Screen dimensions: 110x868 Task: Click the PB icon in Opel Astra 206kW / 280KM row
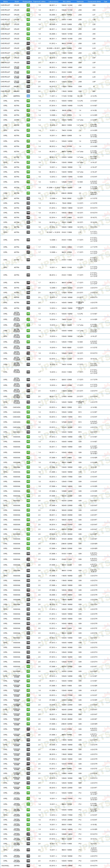(x=28, y=193)
